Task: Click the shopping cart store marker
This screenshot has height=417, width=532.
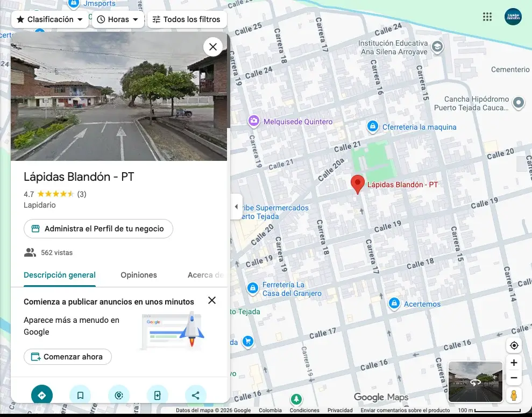Action: click(x=248, y=341)
